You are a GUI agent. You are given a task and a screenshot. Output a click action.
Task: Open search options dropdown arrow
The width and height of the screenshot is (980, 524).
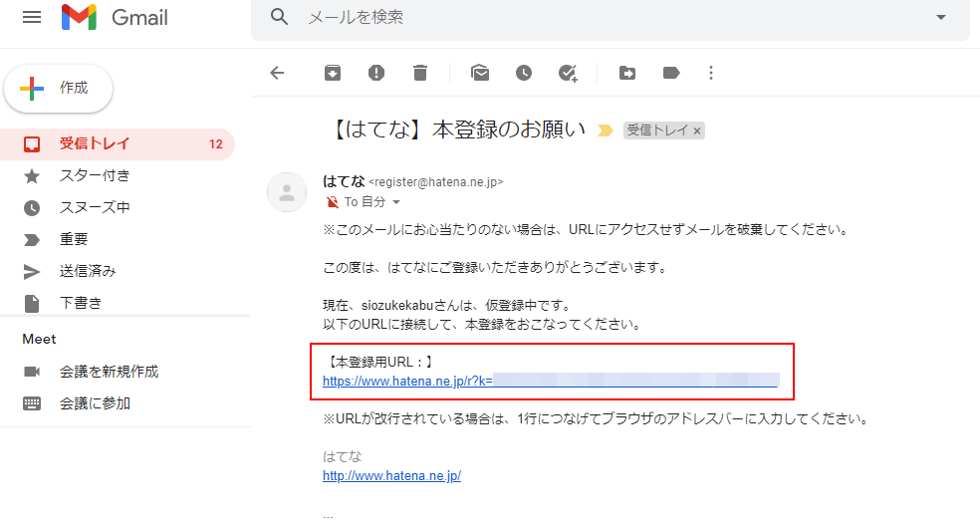click(940, 18)
